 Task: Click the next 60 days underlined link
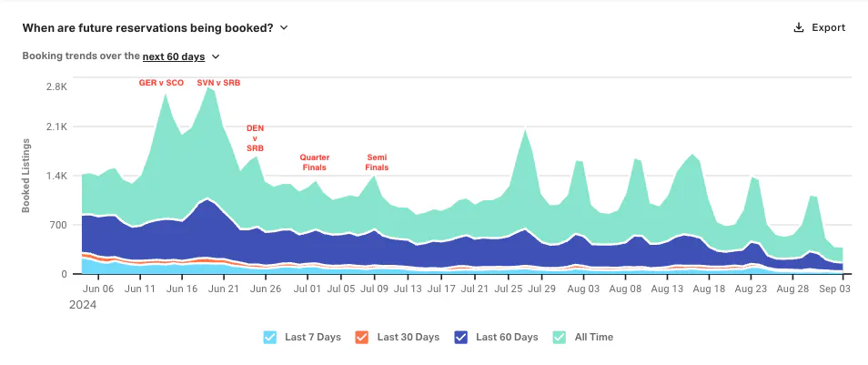(x=174, y=56)
